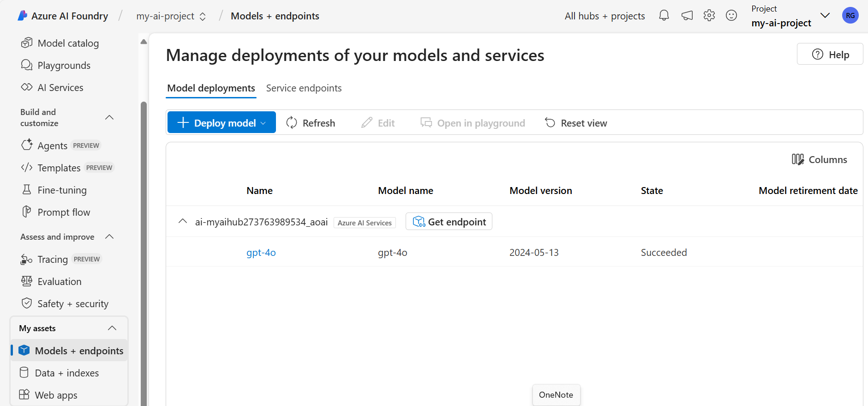This screenshot has height=406, width=868.
Task: Collapse the Assess and improve section
Action: pyautogui.click(x=109, y=236)
